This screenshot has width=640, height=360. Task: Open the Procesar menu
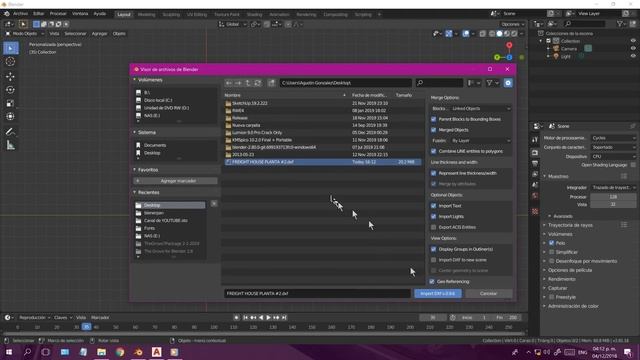pyautogui.click(x=58, y=14)
